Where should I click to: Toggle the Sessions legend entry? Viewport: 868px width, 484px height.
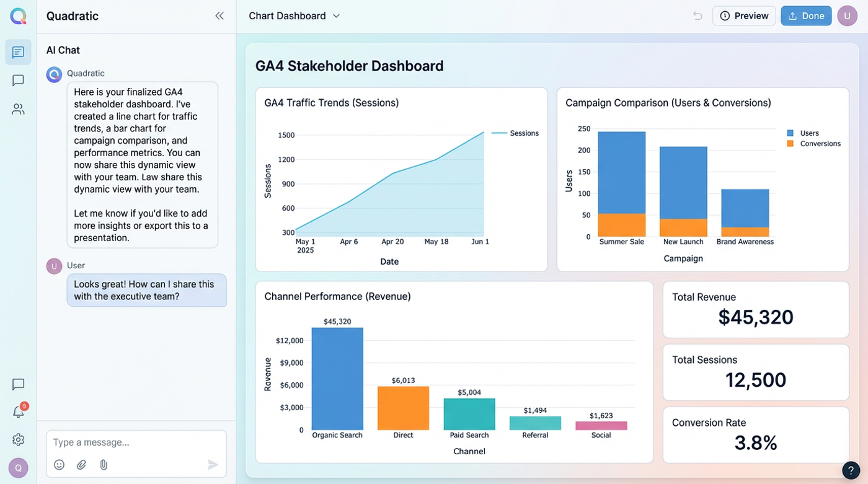point(515,133)
